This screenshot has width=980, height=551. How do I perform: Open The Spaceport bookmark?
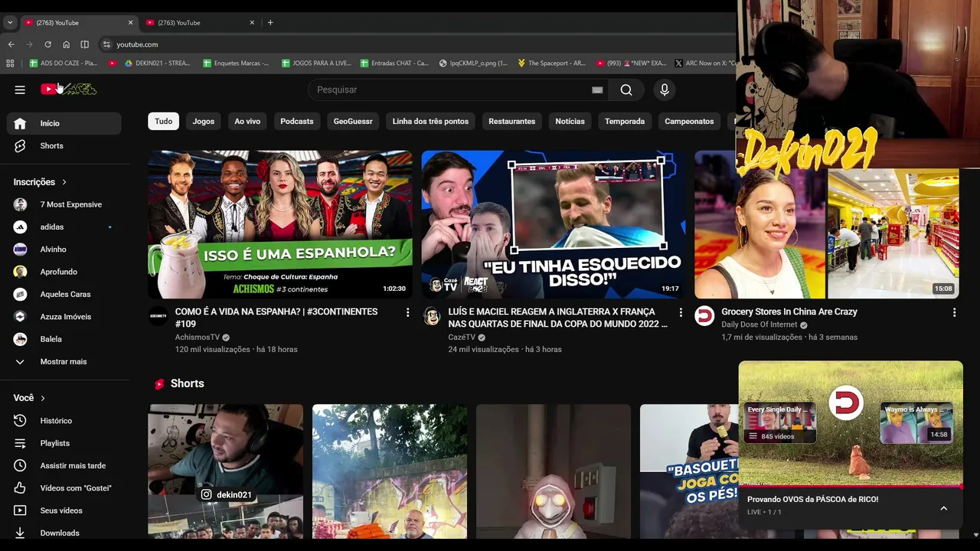coord(551,64)
